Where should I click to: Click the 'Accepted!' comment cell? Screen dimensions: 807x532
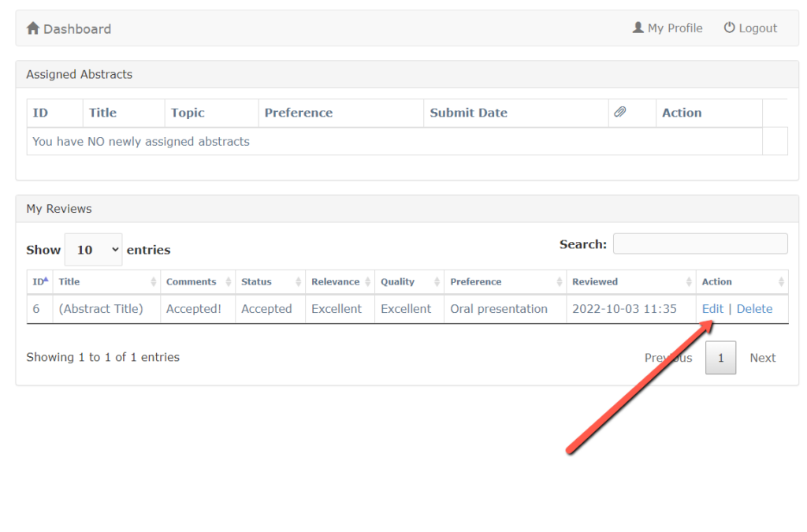(x=194, y=309)
